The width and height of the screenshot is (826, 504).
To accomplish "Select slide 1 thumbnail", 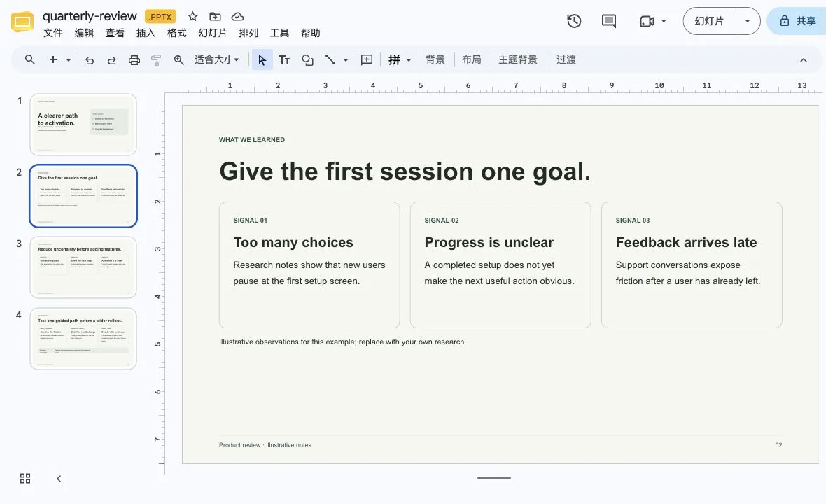I will pos(83,125).
